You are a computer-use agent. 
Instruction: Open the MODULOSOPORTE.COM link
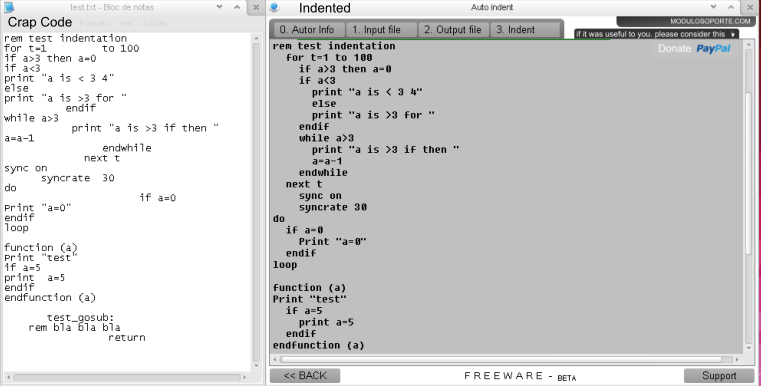tap(710, 21)
